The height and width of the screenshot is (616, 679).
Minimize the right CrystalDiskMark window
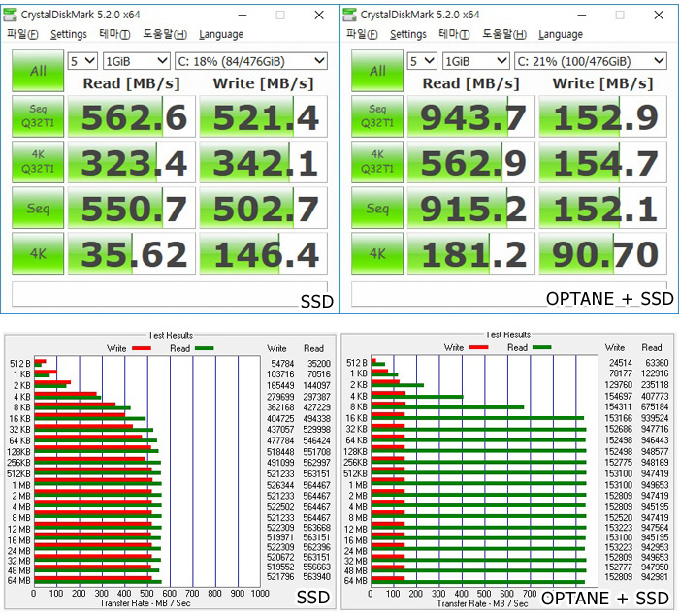[x=582, y=16]
